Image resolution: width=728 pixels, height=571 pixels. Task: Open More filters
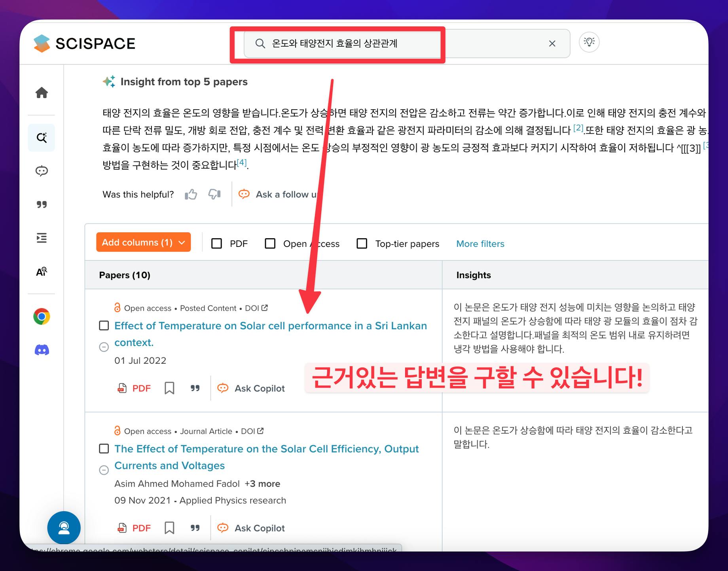point(480,244)
